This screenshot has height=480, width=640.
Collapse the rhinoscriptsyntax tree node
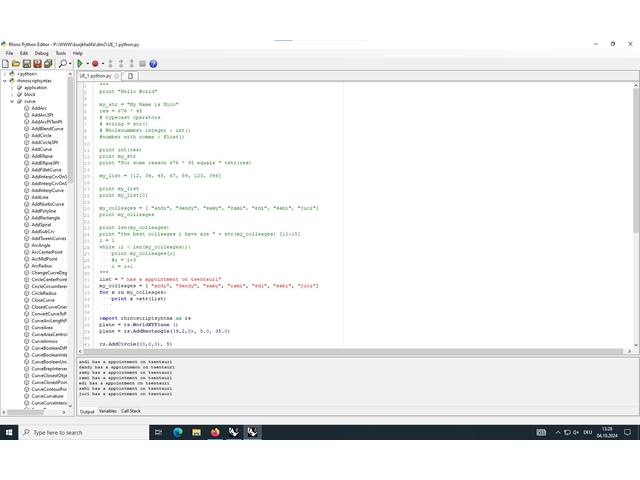4,81
